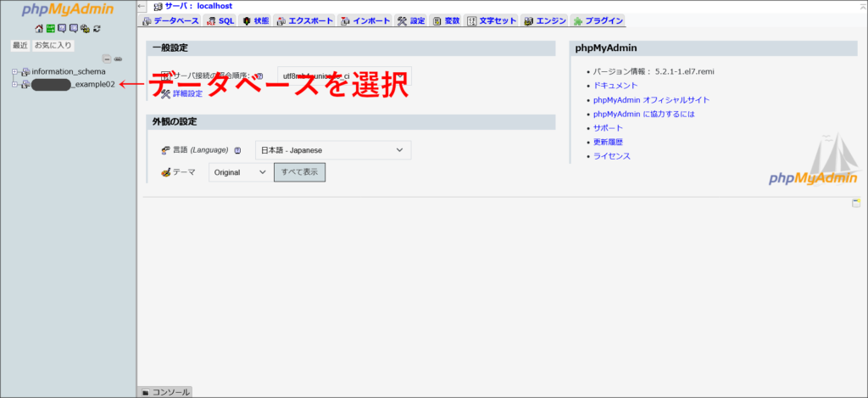Click the brush icon next to テーマ

(165, 172)
